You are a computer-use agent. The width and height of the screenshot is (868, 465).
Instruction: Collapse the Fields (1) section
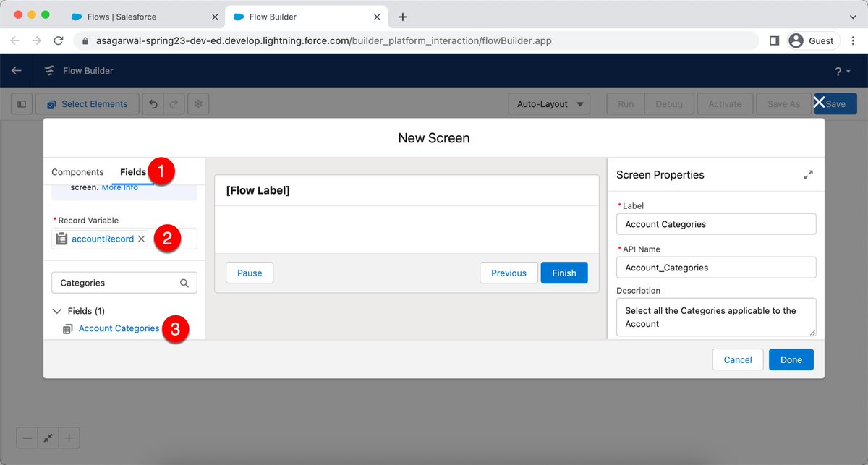(x=57, y=311)
